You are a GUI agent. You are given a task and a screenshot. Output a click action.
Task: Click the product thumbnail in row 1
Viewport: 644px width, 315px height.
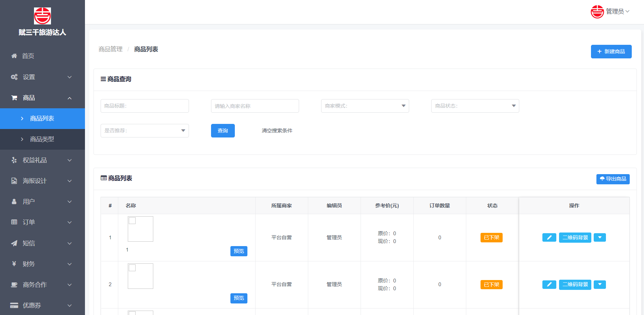(x=140, y=229)
